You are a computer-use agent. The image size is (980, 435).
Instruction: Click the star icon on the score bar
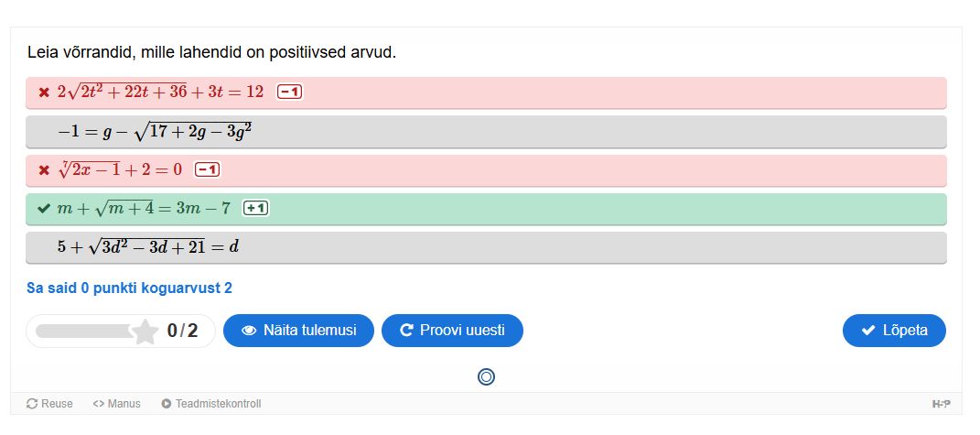pos(145,331)
